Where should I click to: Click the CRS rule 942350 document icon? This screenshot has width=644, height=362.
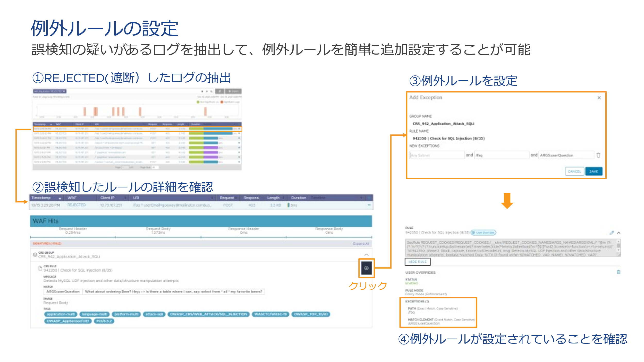(x=40, y=268)
